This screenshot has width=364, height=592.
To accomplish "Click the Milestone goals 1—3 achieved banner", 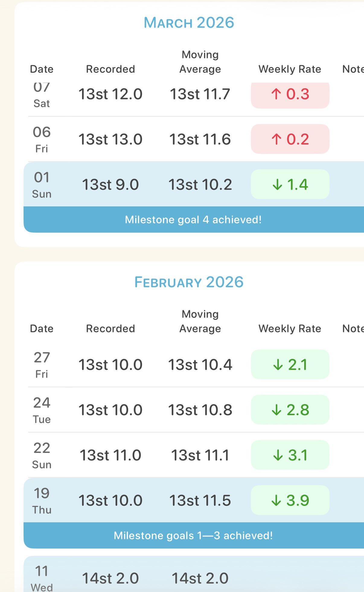I will pyautogui.click(x=193, y=536).
